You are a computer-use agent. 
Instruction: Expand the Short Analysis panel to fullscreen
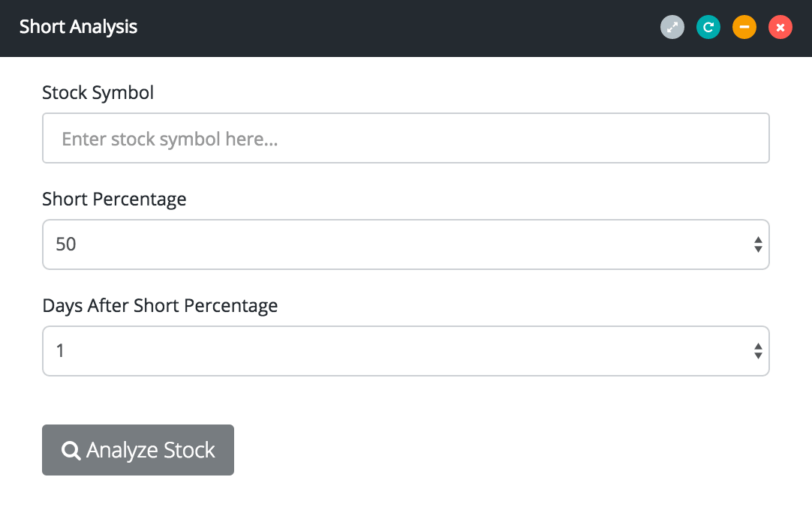(x=672, y=28)
